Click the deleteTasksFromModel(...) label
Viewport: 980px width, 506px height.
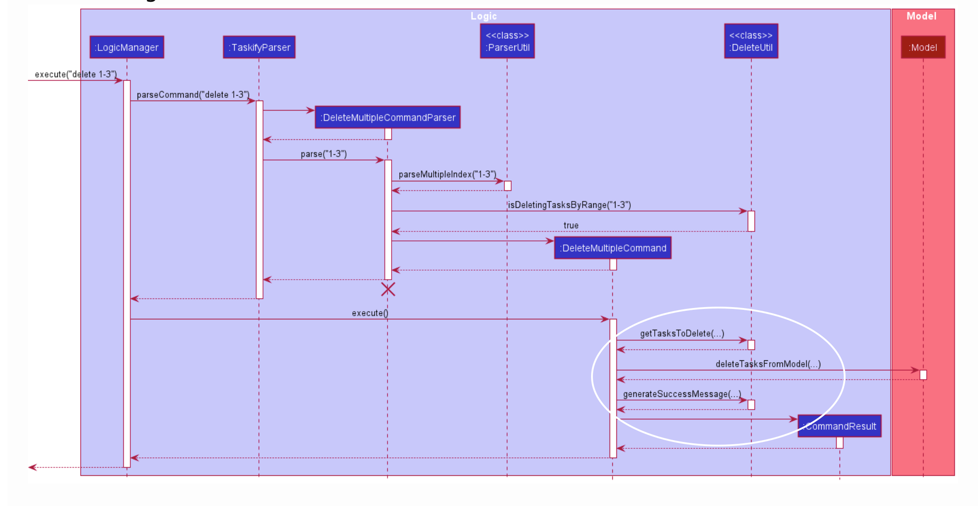coord(768,364)
